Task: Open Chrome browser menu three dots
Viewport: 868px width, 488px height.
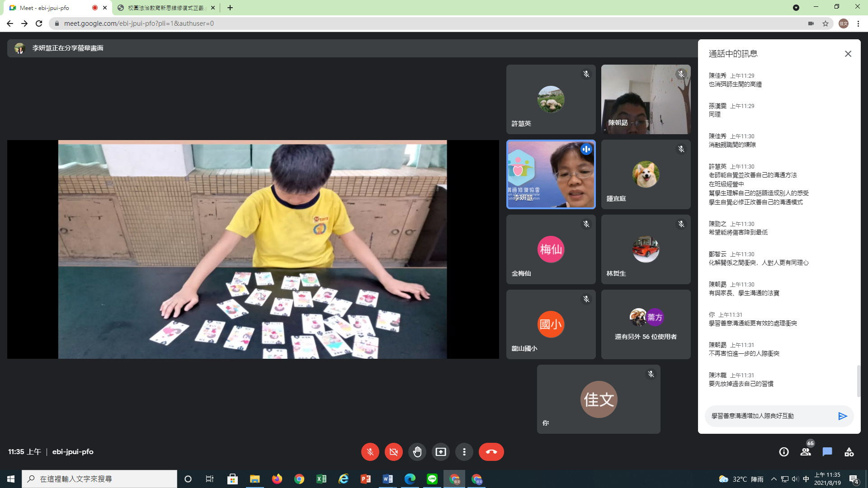Action: [x=858, y=23]
